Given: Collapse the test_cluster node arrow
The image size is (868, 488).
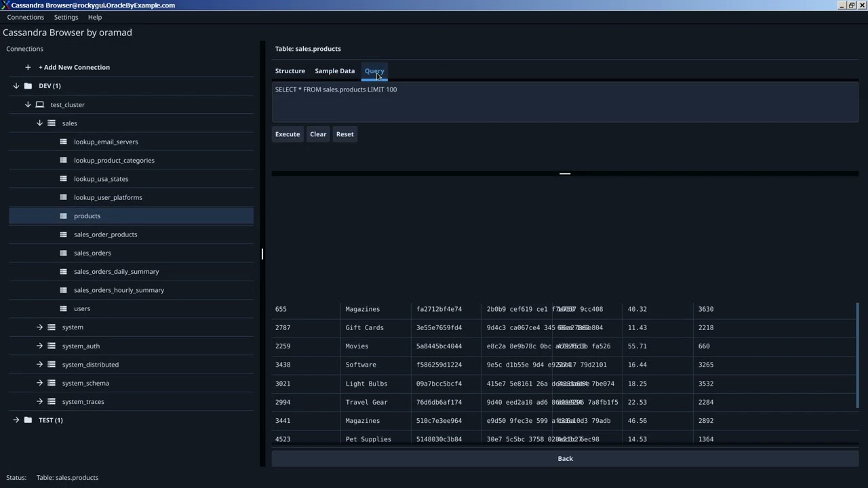Looking at the screenshot, I should [28, 104].
